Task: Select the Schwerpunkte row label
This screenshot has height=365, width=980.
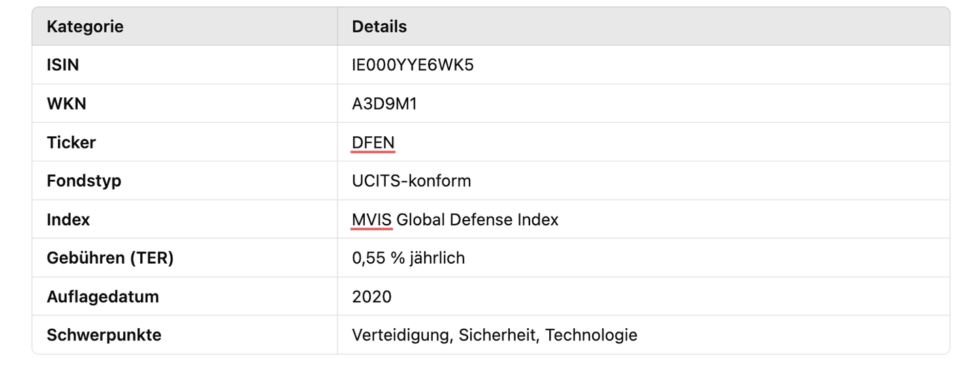Action: (x=103, y=335)
